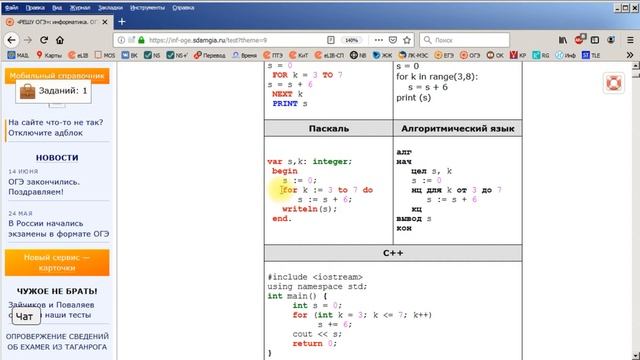Screen dimensions: 640x360
Task: Open the КиТ bookmark
Action: [x=298, y=55]
